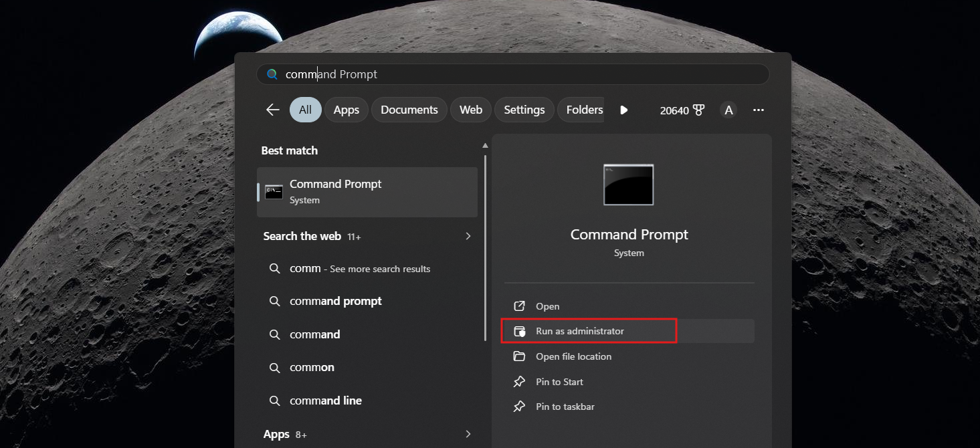Viewport: 980px width, 448px height.
Task: Click the search text input field
Action: pyautogui.click(x=512, y=74)
